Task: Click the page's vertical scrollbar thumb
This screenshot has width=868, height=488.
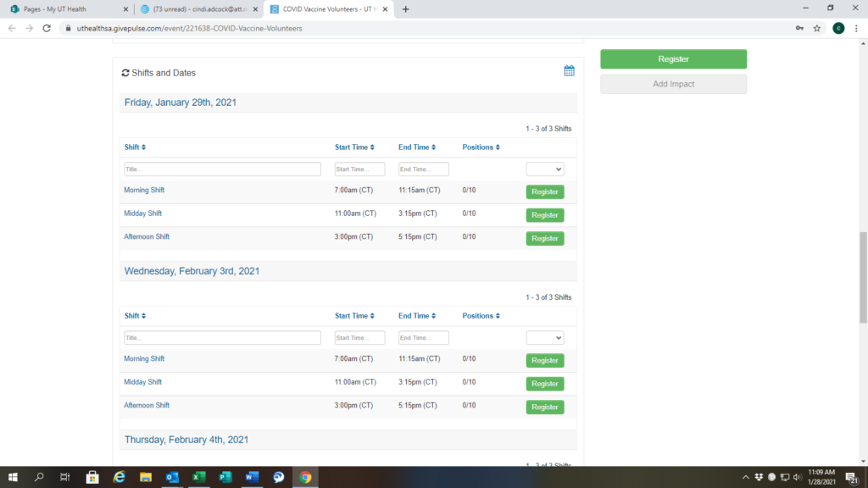Action: [x=863, y=277]
